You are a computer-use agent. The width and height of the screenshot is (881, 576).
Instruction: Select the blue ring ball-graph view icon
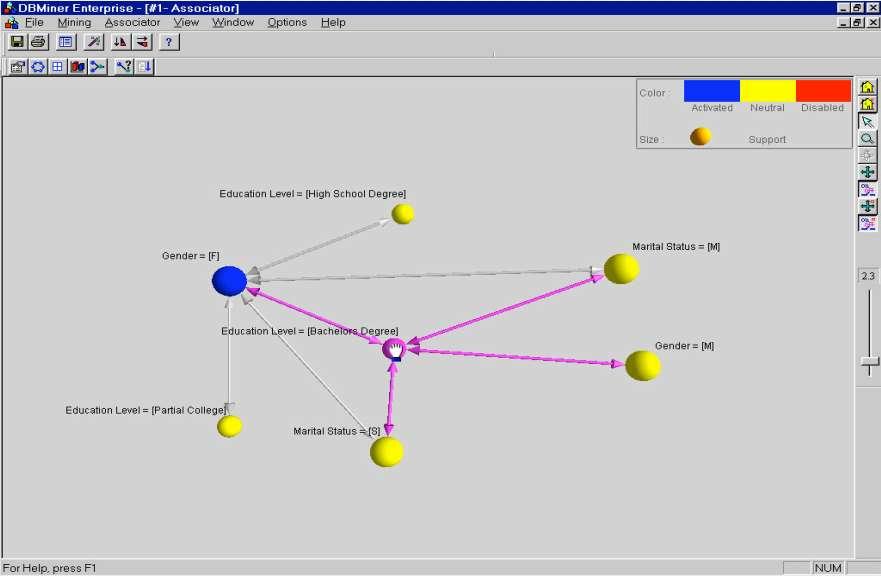click(38, 67)
